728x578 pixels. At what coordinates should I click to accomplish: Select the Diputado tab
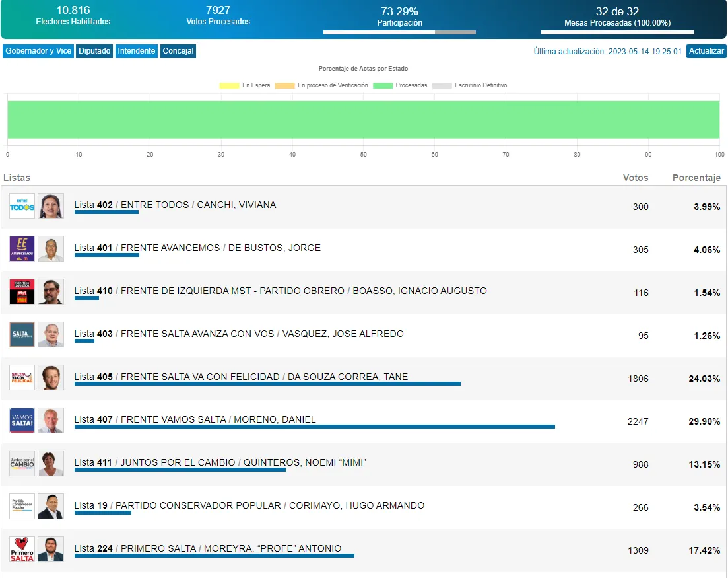tap(94, 51)
